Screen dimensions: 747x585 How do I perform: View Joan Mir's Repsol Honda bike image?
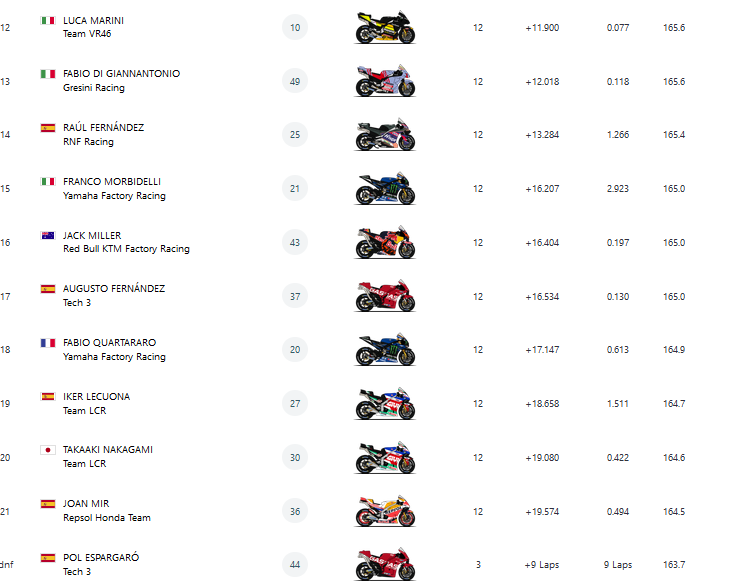pyautogui.click(x=385, y=511)
